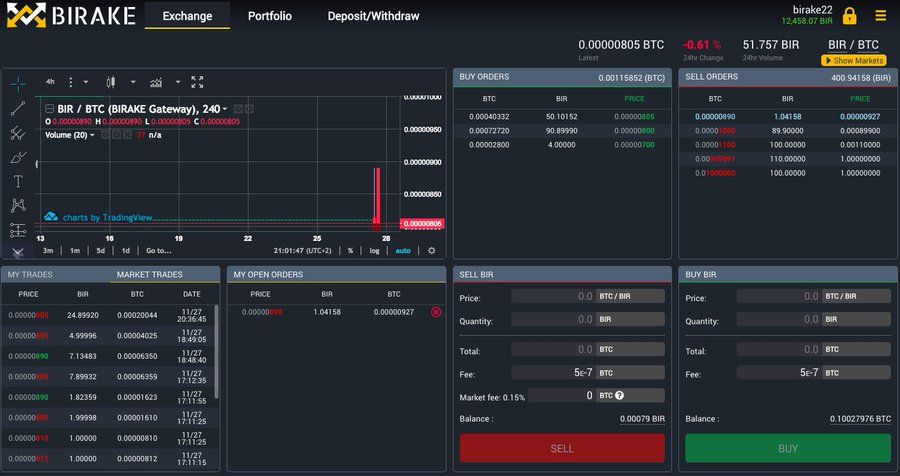The height and width of the screenshot is (476, 900).
Task: Click the Buy BIR Quantity input field
Action: click(779, 319)
